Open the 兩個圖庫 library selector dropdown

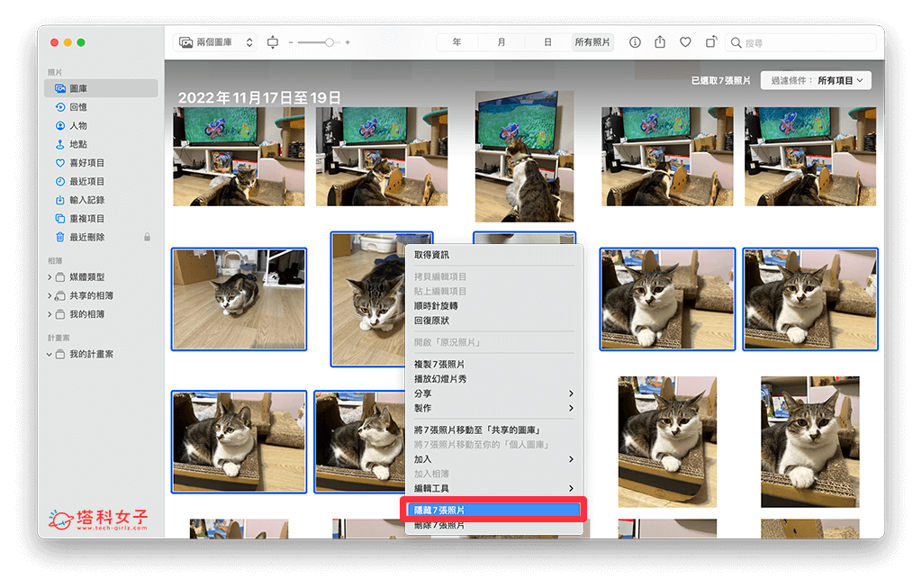click(x=215, y=42)
